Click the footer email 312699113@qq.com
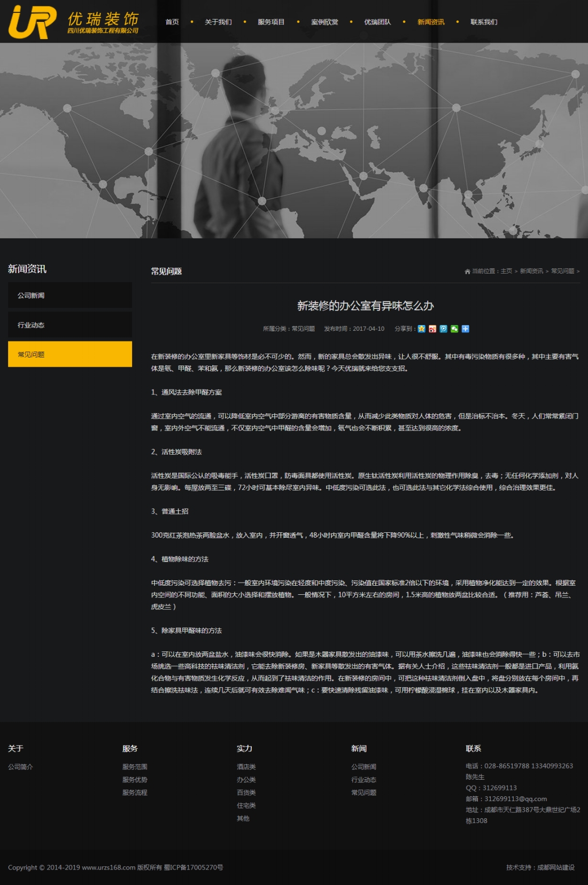This screenshot has width=588, height=885. click(x=516, y=799)
